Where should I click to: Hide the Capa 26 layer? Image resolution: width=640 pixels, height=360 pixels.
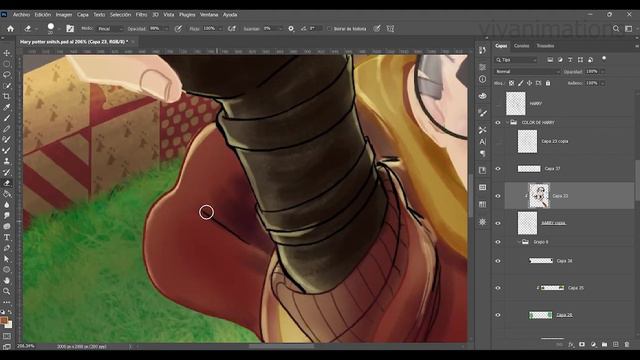pyautogui.click(x=498, y=315)
